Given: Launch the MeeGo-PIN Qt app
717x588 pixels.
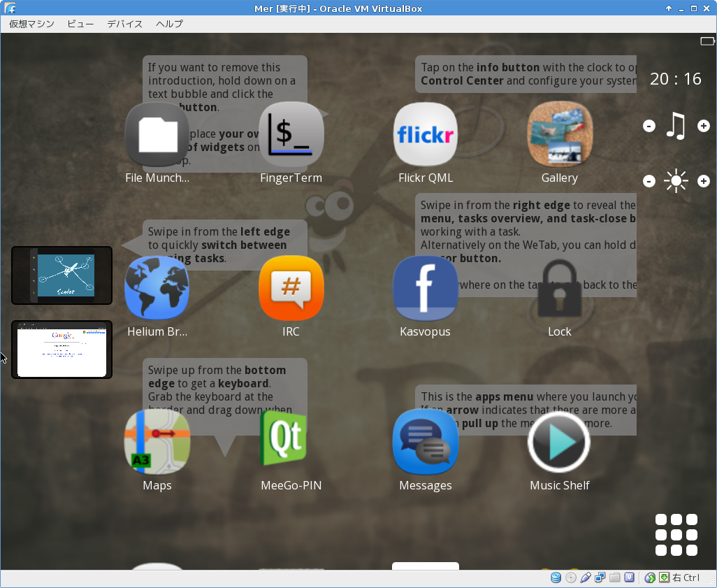Looking at the screenshot, I should [x=284, y=438].
